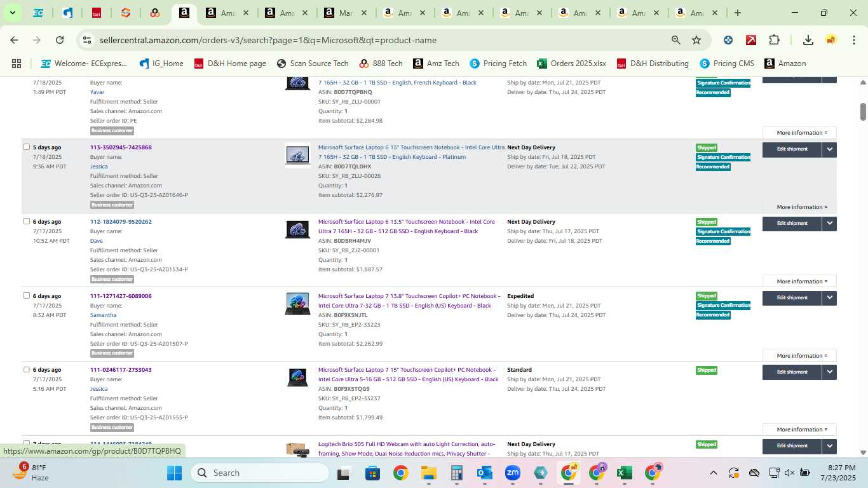Click Edit shipment for Samantha's order
This screenshot has width=868, height=488.
(x=792, y=298)
